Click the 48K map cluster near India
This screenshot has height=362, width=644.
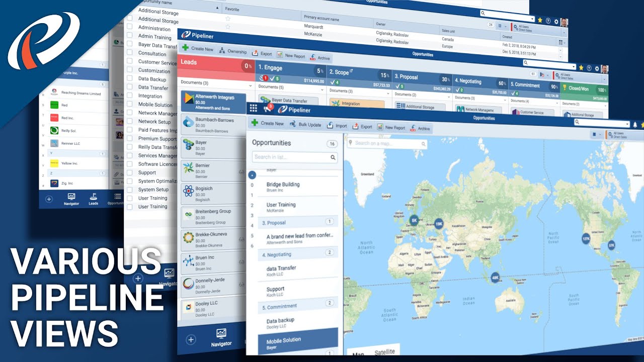495,277
